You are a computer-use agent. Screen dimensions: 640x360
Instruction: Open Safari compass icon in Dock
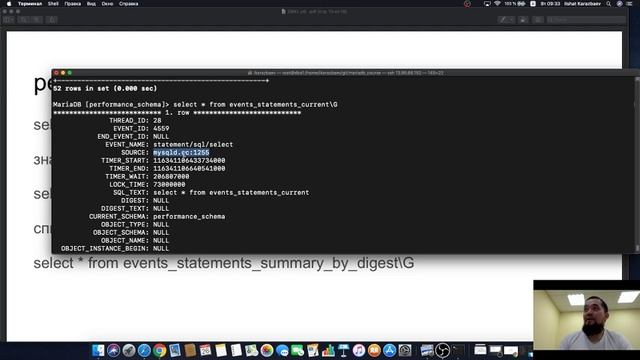[144, 350]
